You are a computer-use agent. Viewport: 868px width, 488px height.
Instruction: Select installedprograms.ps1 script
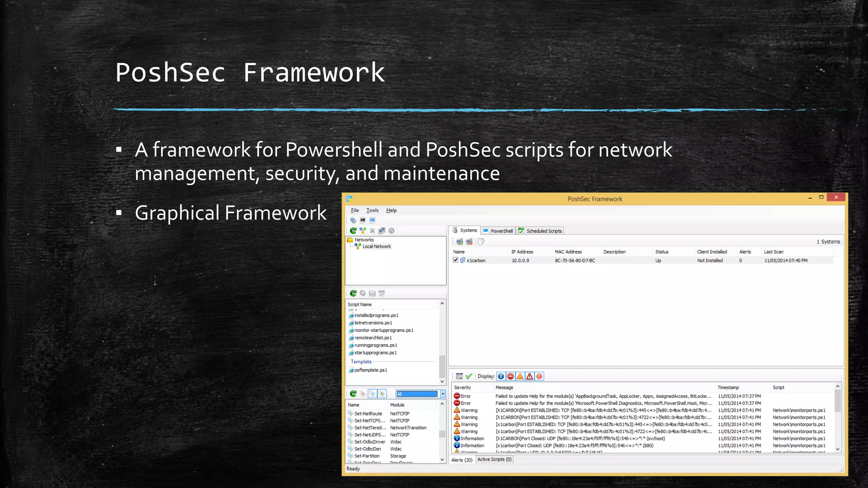click(x=373, y=315)
